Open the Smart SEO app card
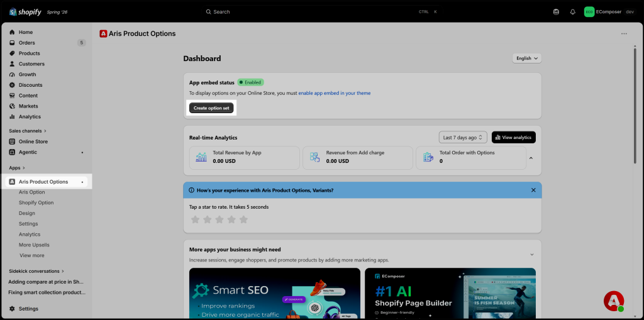Image resolution: width=644 pixels, height=320 pixels. click(275, 294)
